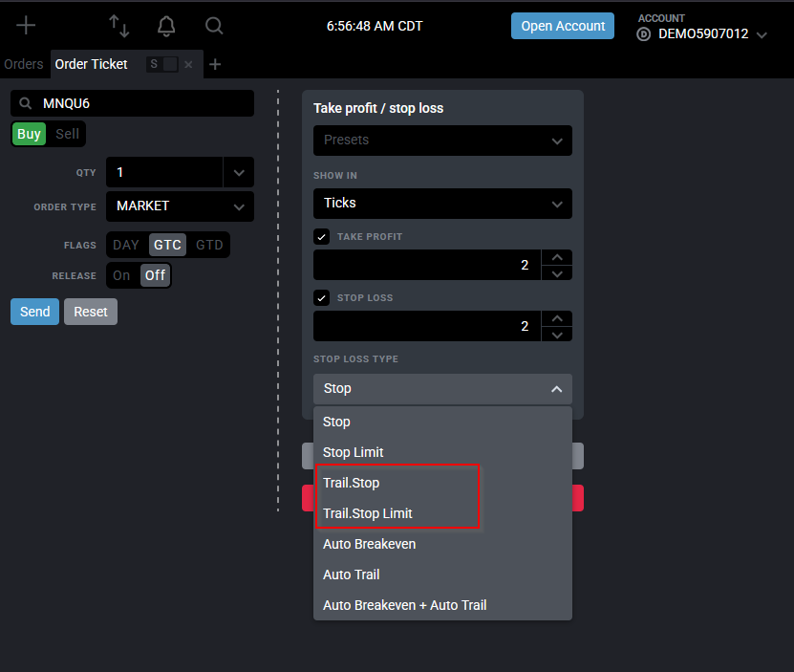Open the up-down arrows trade icon
This screenshot has height=672, width=794.
point(119,26)
